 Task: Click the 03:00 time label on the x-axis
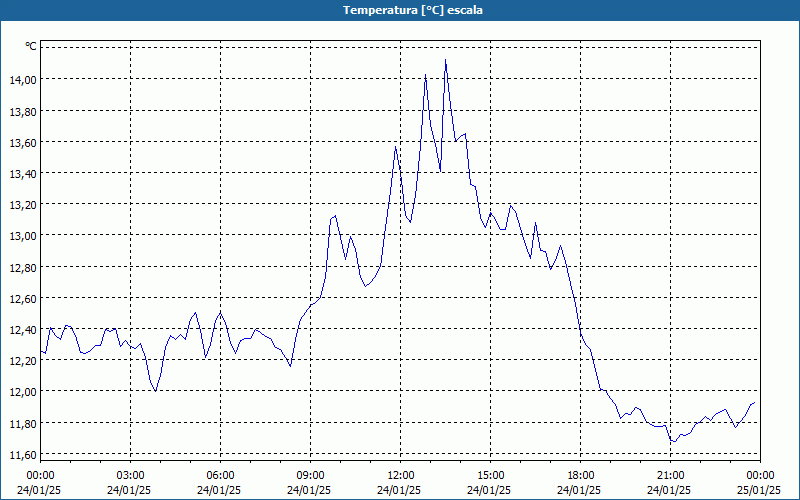point(130,474)
